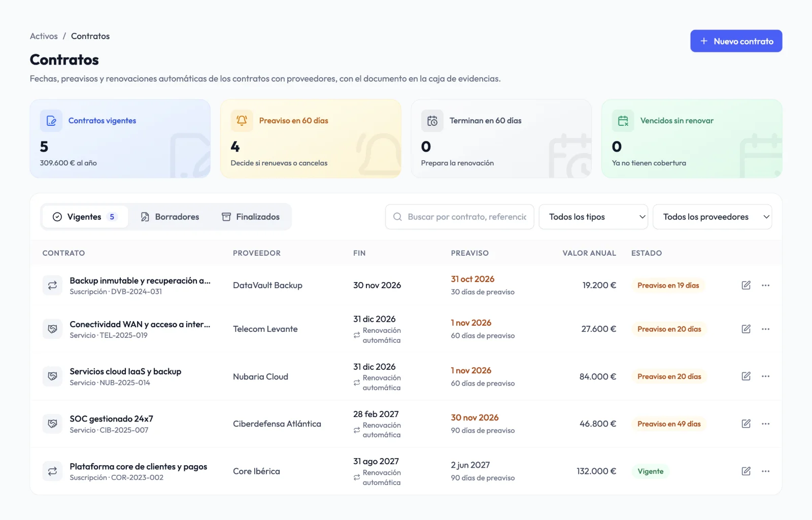Switch to the Finalizados tab
Viewport: 812px width, 520px height.
251,217
